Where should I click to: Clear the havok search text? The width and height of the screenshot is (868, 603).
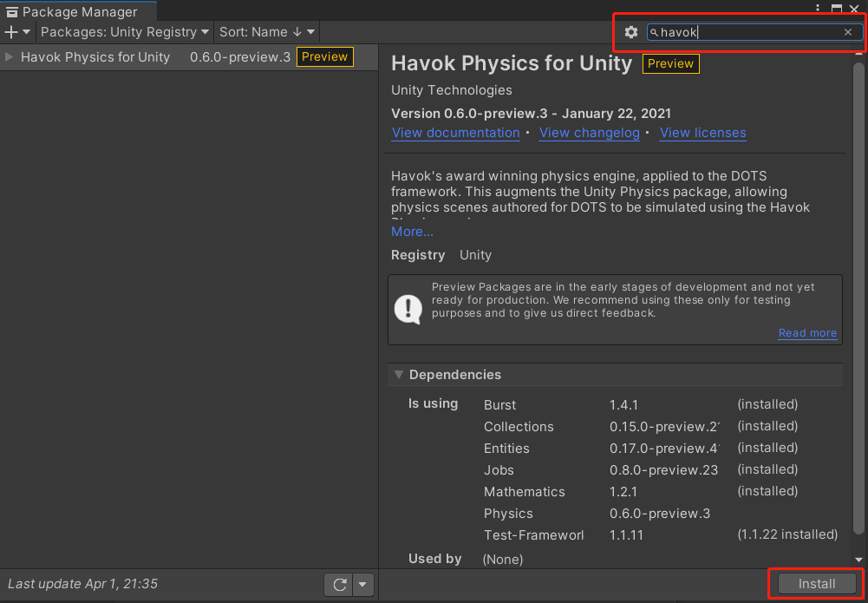click(848, 32)
